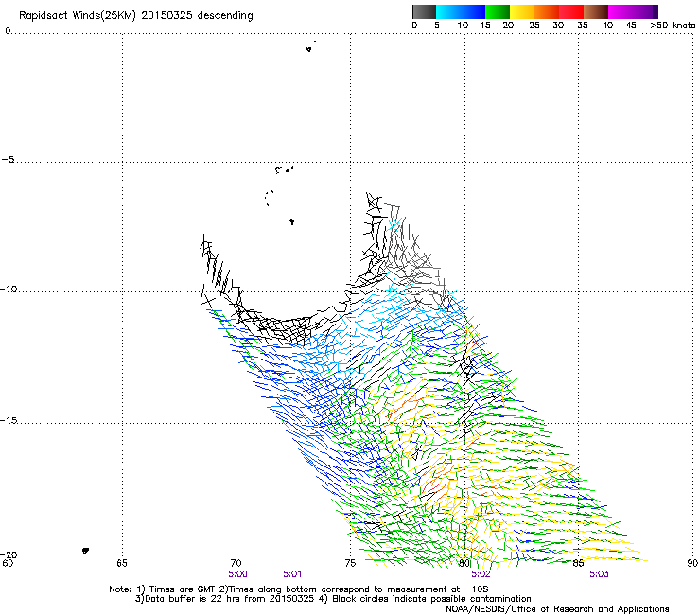Click the -5 latitude axis label
This screenshot has width=700, height=615.
(x=9, y=159)
